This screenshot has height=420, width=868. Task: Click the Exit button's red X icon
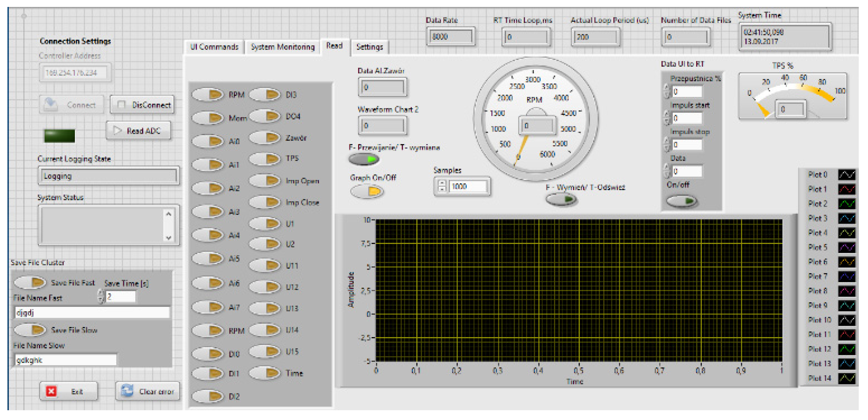[51, 391]
